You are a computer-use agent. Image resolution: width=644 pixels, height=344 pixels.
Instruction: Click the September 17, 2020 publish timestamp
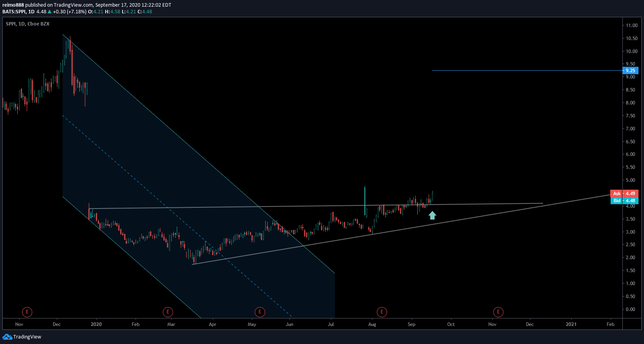coord(133,5)
